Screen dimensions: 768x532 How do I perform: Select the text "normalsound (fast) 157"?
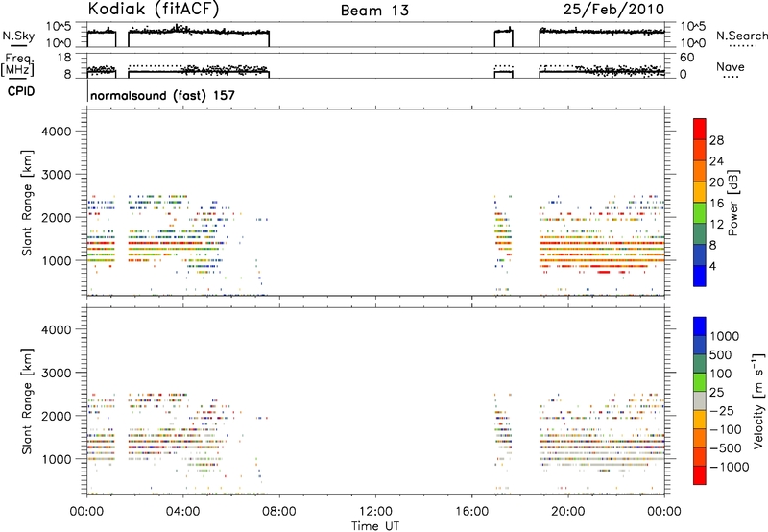coord(162,95)
